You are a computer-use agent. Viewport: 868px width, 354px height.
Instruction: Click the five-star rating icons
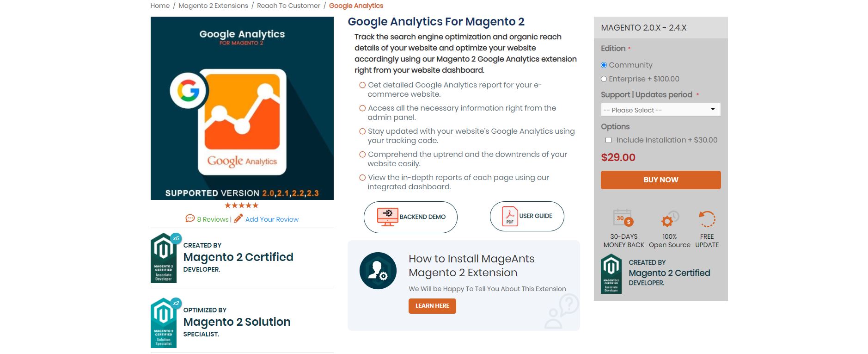point(241,205)
